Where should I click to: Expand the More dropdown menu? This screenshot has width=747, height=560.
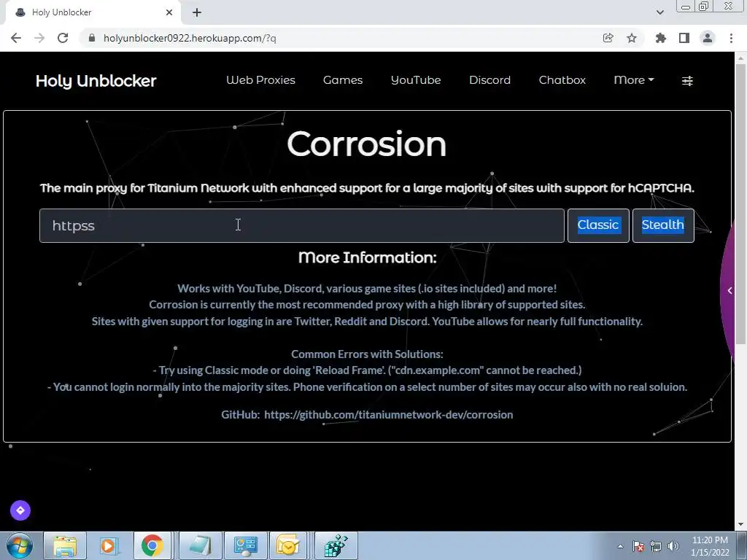634,80
